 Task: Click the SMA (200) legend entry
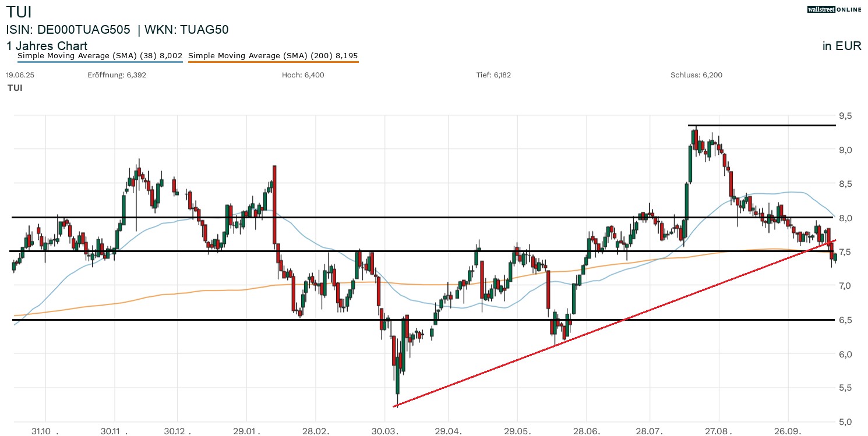point(273,56)
